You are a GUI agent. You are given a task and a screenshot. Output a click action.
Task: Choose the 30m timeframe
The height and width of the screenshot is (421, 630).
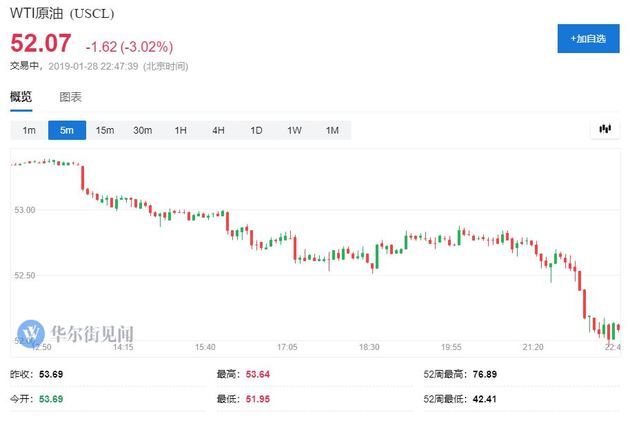click(143, 130)
